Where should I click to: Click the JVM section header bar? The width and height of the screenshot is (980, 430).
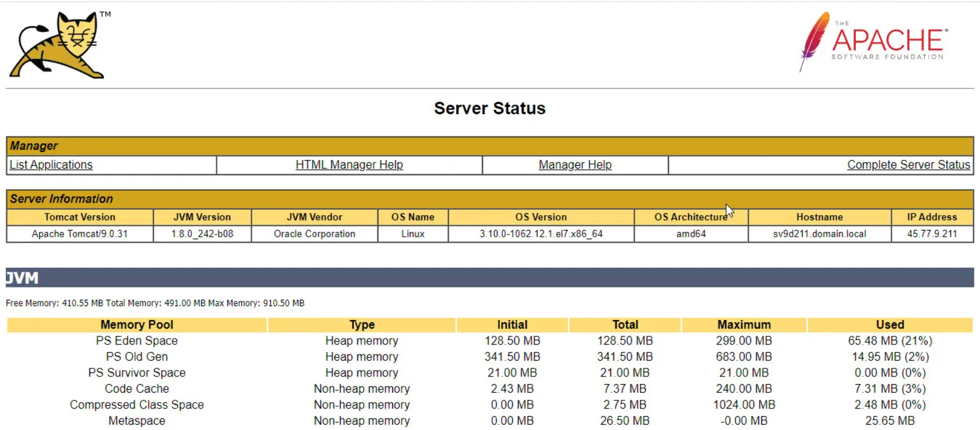[x=489, y=278]
